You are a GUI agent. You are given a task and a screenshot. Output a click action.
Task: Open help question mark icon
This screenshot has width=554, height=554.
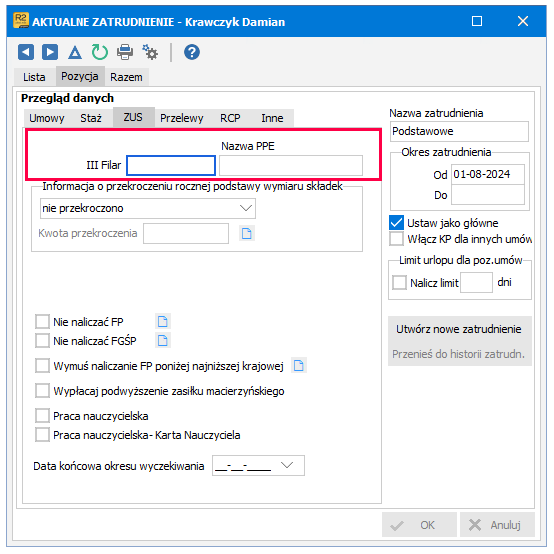click(x=192, y=52)
